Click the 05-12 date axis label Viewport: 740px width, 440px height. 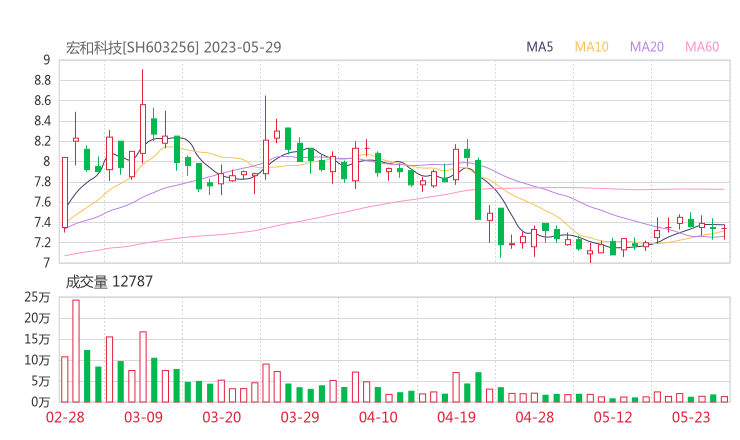pos(613,417)
